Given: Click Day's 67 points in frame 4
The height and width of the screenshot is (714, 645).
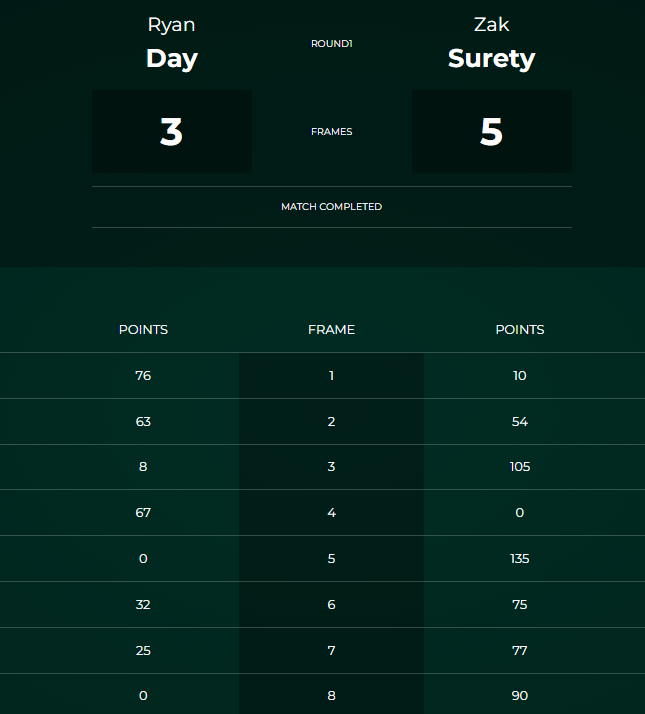Looking at the screenshot, I should click(143, 513).
